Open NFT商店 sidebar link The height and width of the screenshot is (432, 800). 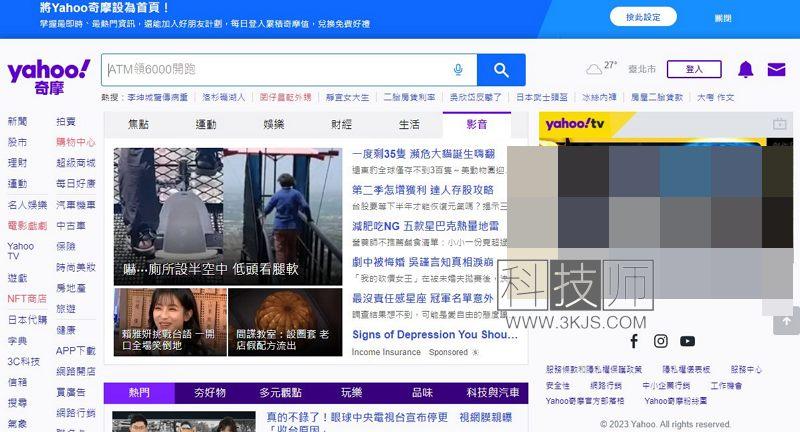pyautogui.click(x=27, y=298)
